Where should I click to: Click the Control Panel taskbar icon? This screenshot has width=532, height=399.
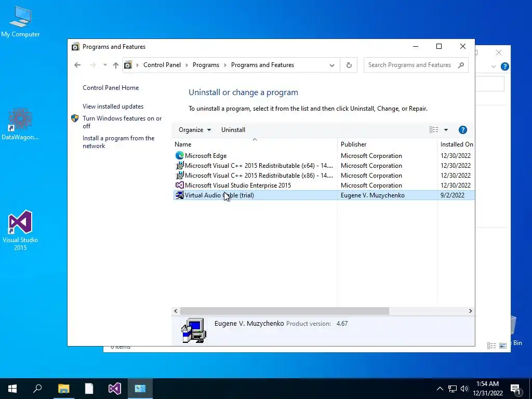pos(140,389)
